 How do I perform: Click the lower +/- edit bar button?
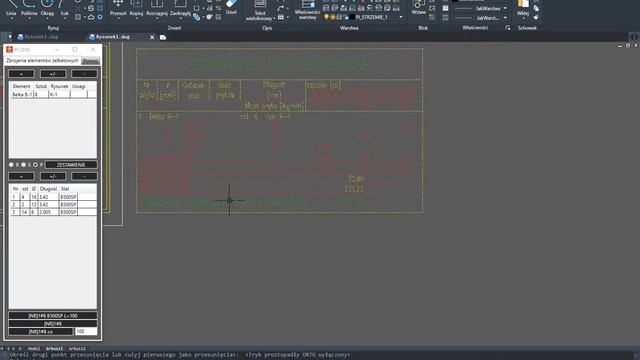pyautogui.click(x=53, y=176)
